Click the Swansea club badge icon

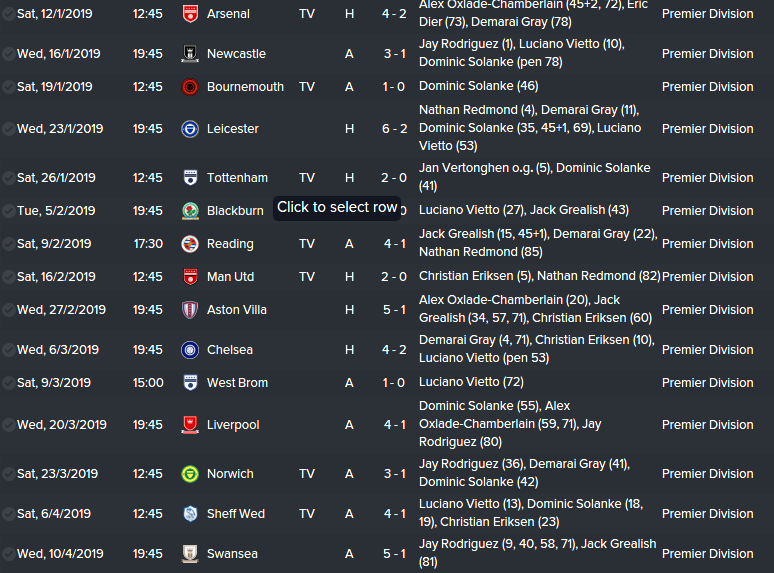coord(190,554)
